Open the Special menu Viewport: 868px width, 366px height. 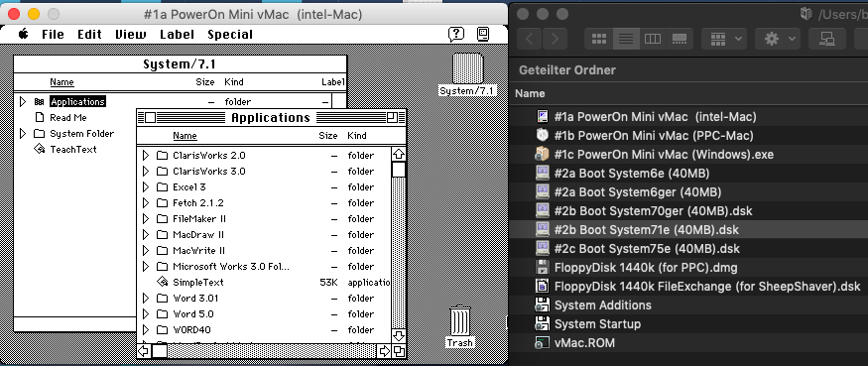pyautogui.click(x=230, y=35)
